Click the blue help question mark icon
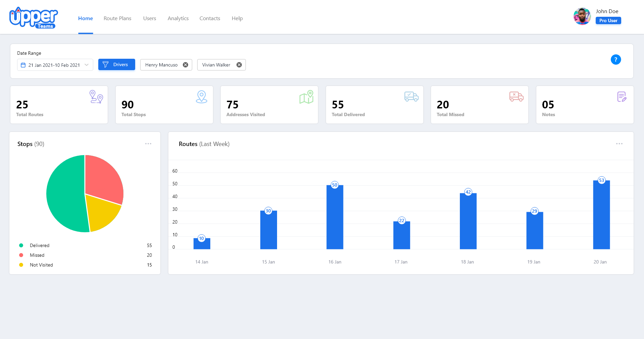 pyautogui.click(x=616, y=59)
